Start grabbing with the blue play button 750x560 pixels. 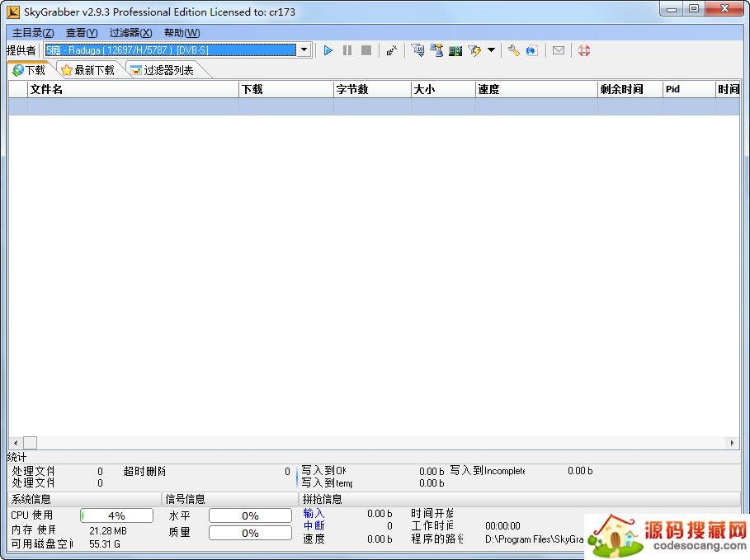click(328, 50)
